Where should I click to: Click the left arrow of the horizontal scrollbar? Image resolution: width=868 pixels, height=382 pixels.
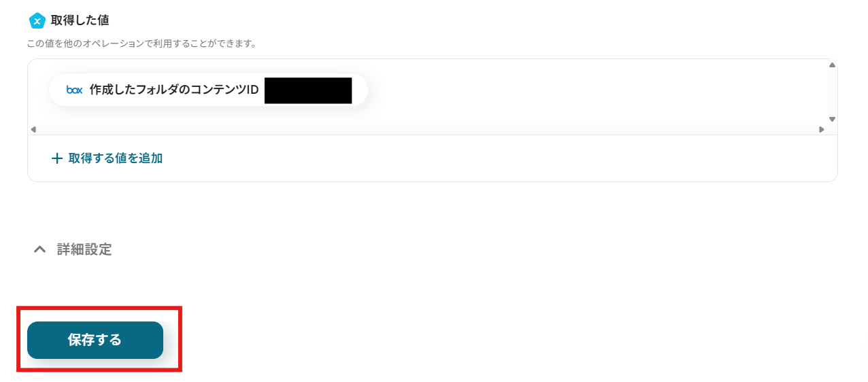[33, 129]
